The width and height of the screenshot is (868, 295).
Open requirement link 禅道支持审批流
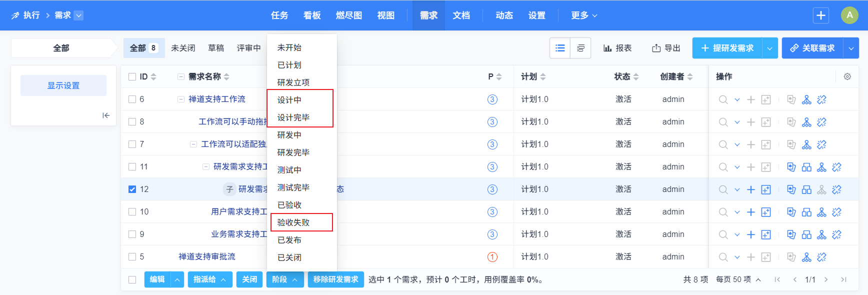206,256
